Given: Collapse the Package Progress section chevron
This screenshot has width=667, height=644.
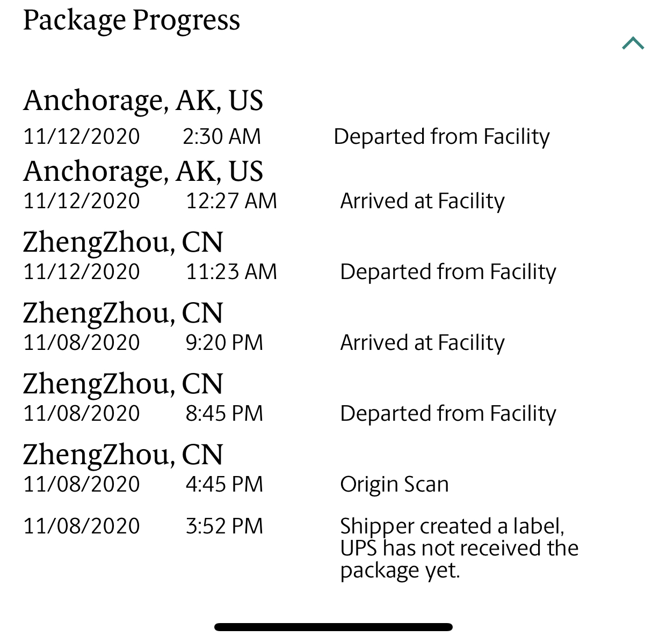Looking at the screenshot, I should pyautogui.click(x=633, y=43).
